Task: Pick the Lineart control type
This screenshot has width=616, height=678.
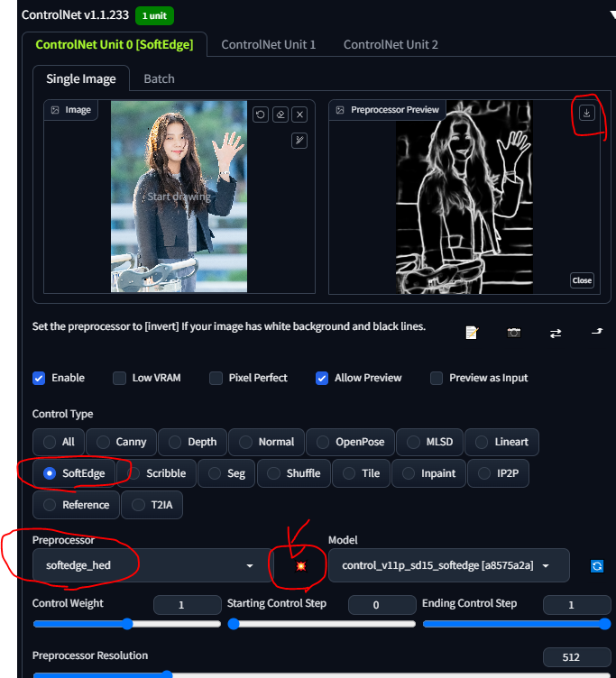Action: [501, 442]
